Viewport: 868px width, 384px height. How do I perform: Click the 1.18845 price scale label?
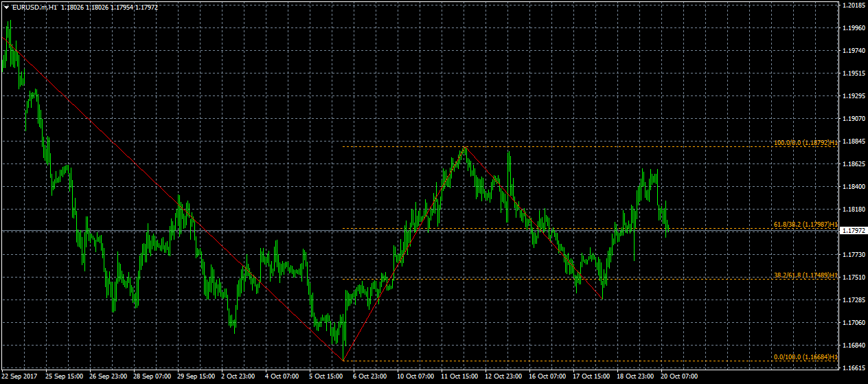pos(854,142)
